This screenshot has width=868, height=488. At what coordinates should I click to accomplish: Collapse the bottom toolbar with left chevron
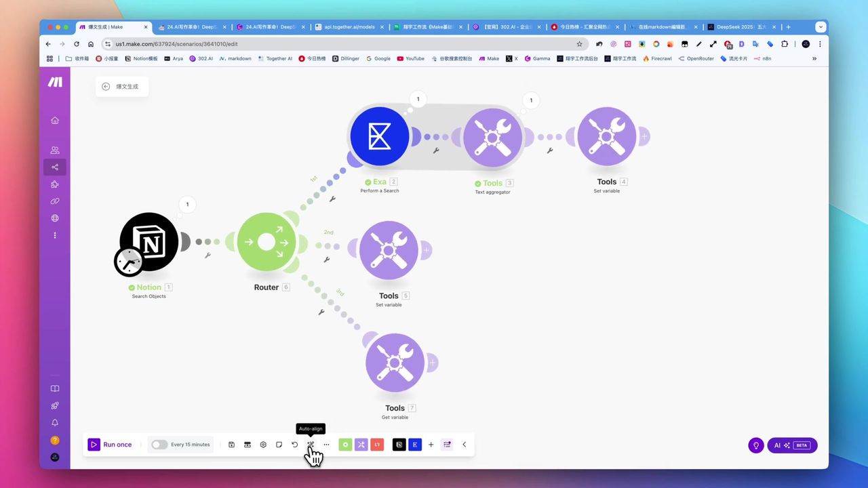[465, 445]
